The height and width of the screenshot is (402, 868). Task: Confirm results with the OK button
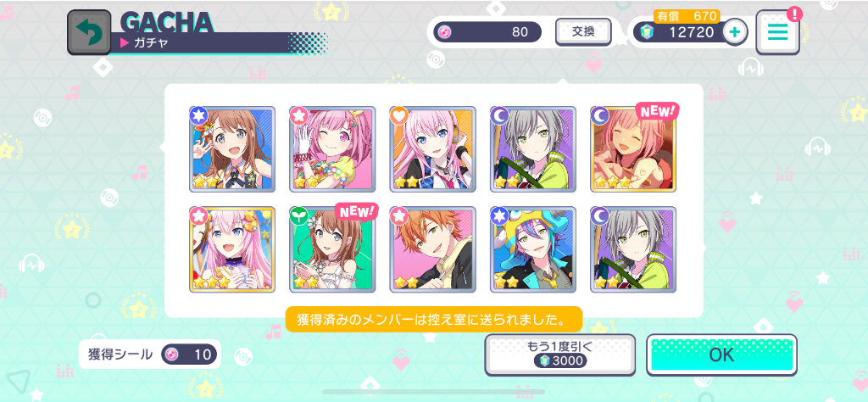722,355
